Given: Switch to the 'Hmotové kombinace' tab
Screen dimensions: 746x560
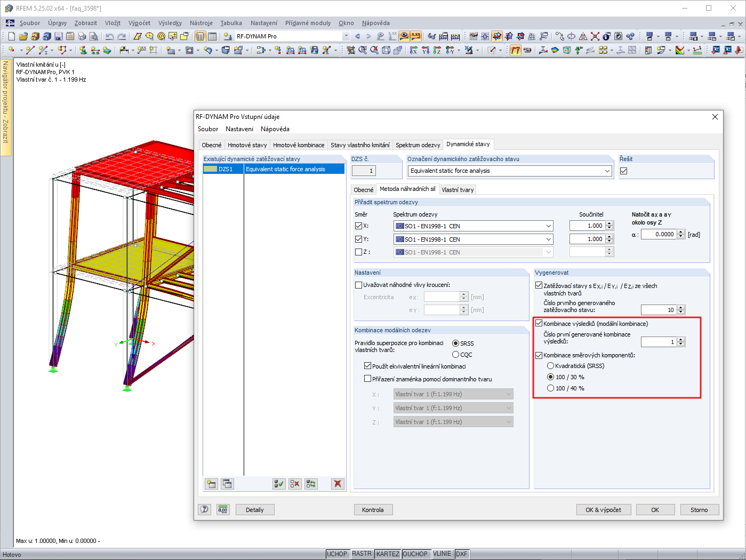Looking at the screenshot, I should 299,145.
